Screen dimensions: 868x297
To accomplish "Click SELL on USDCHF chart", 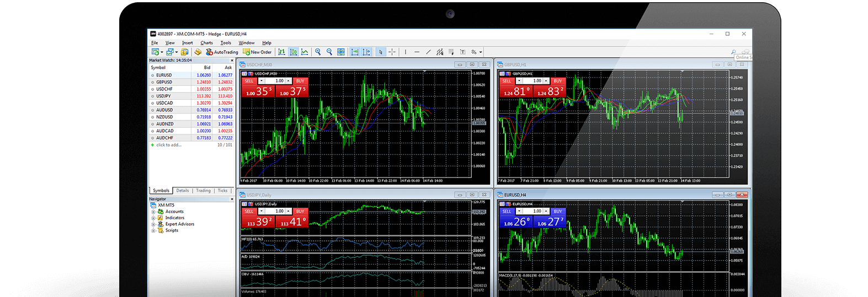I will tap(249, 81).
